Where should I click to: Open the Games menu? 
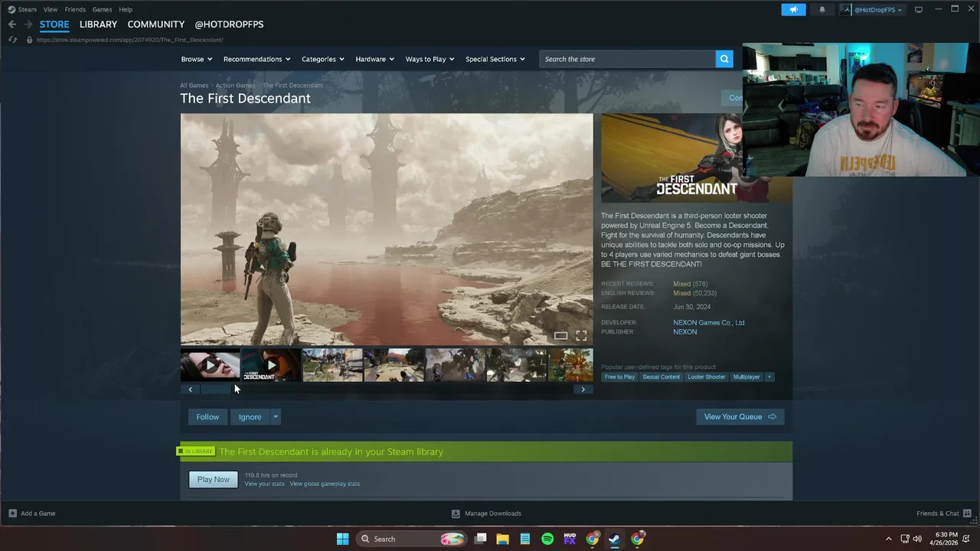(x=102, y=9)
